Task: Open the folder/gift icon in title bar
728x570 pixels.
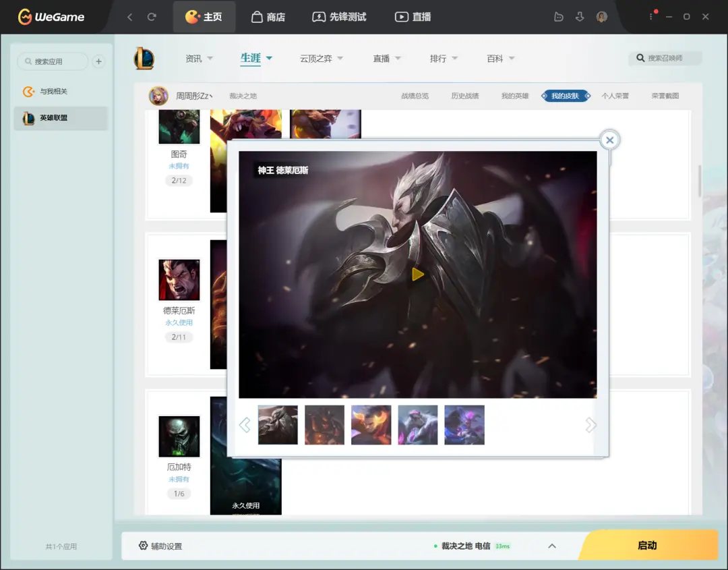Action: (x=559, y=17)
